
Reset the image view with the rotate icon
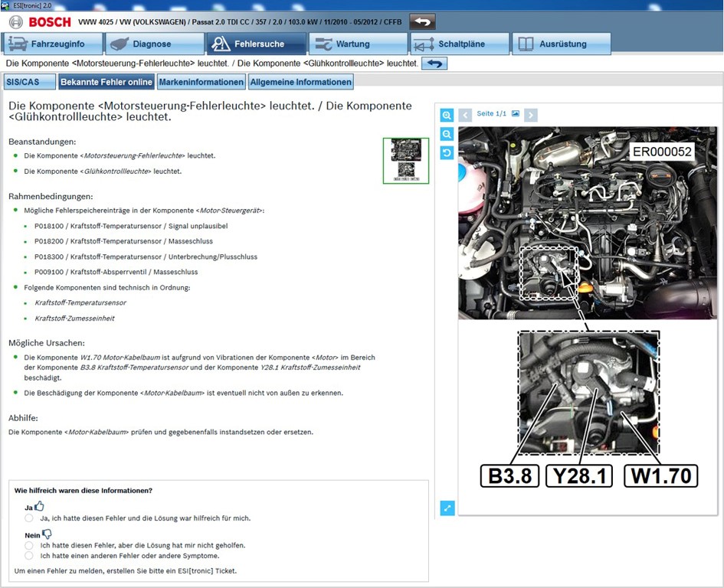click(447, 153)
